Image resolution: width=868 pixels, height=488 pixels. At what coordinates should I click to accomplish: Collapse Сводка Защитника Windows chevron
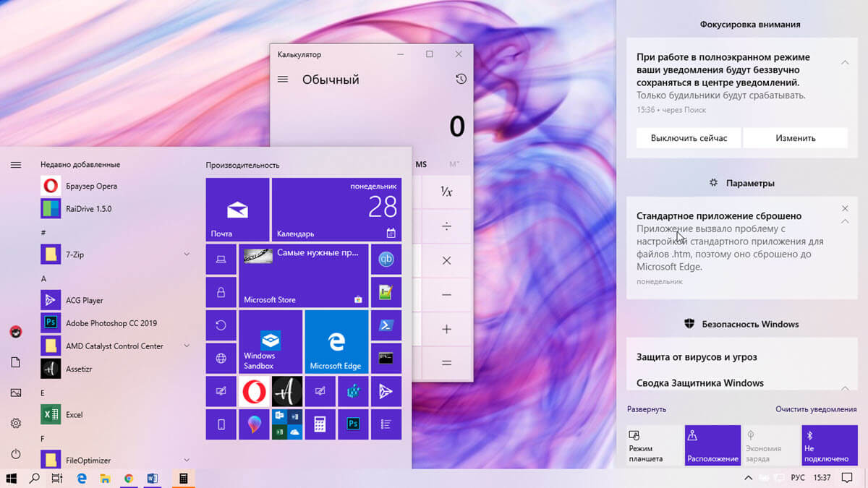click(845, 389)
